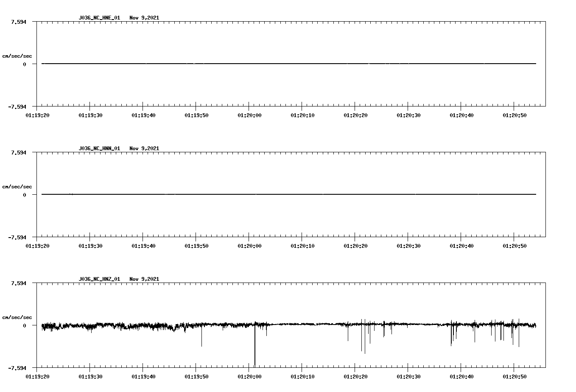Click the 01:20:10 time label under HNE plot
576x392 pixels.
302,115
